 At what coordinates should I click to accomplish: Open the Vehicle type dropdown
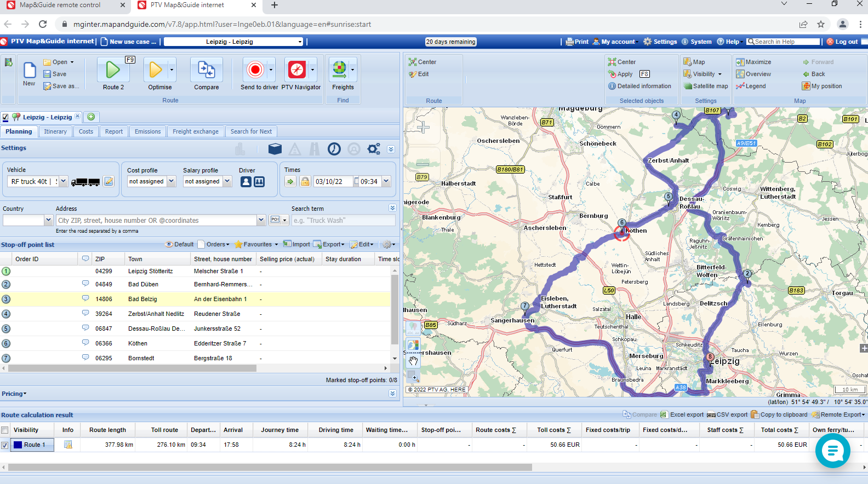63,181
